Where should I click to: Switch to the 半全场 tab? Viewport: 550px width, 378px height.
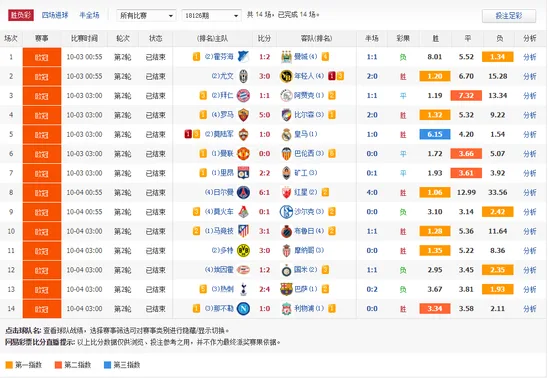click(89, 15)
